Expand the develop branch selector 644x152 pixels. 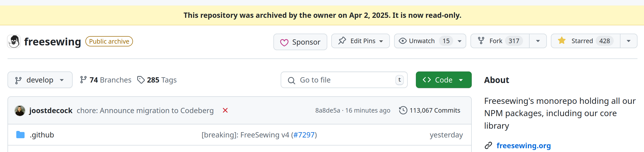40,80
